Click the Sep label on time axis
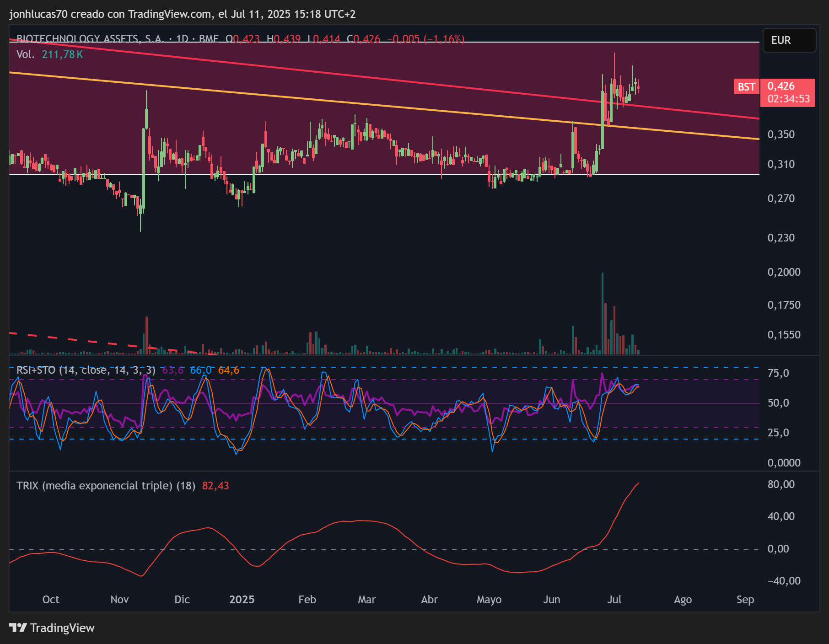 tap(745, 600)
